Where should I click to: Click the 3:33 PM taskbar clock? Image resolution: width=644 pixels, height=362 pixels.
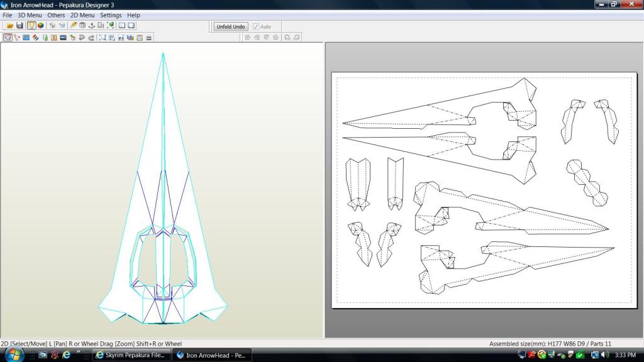coord(625,355)
